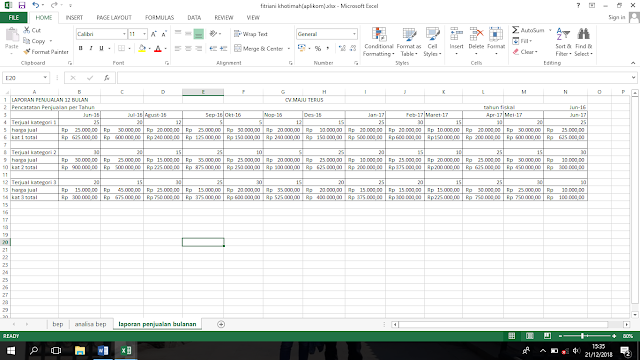Click the Increase Decimal icon
This screenshot has width=640, height=360.
[342, 49]
